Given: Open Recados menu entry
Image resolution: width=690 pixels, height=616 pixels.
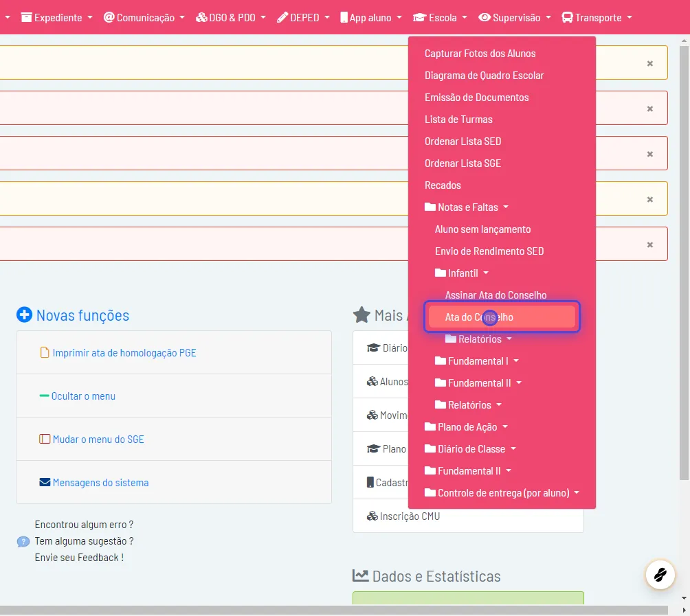Looking at the screenshot, I should pos(443,185).
